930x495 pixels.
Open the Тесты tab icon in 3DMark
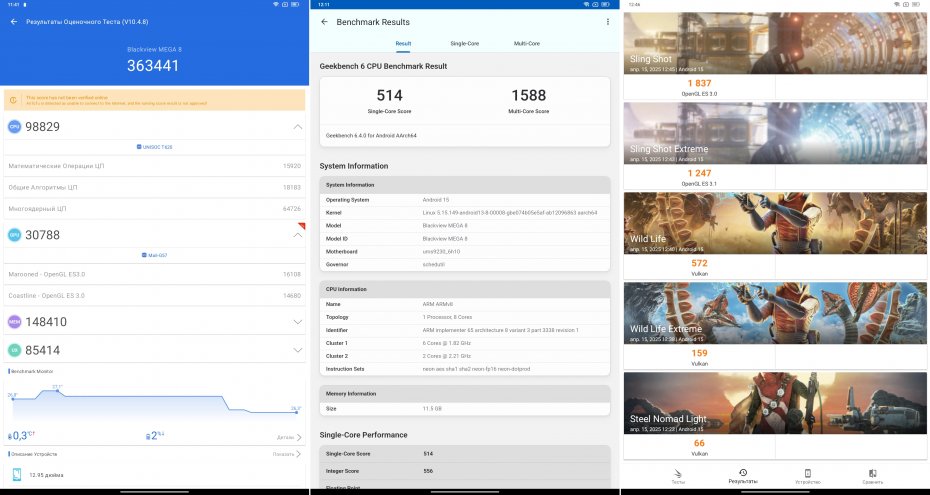pos(678,475)
